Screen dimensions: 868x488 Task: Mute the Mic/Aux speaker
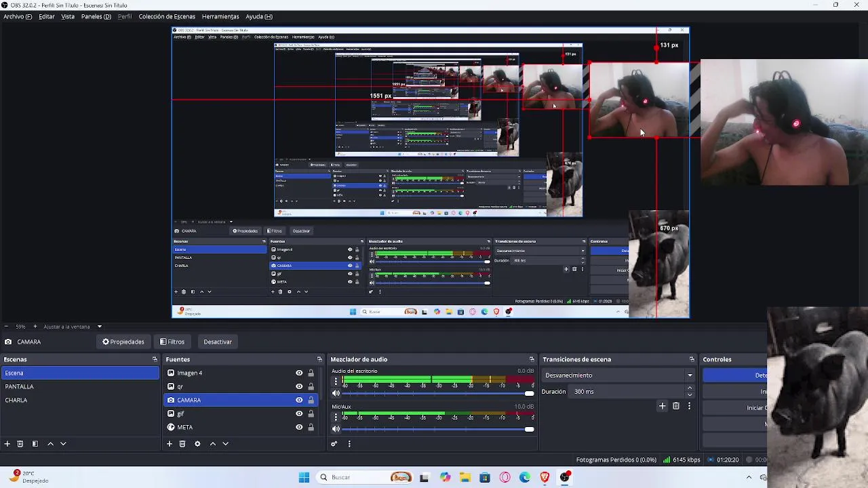(336, 428)
